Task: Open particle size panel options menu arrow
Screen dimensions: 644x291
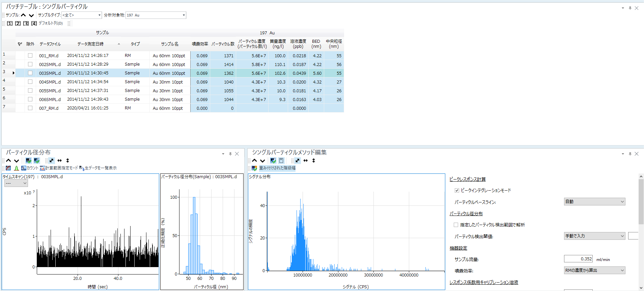Action: [223, 154]
